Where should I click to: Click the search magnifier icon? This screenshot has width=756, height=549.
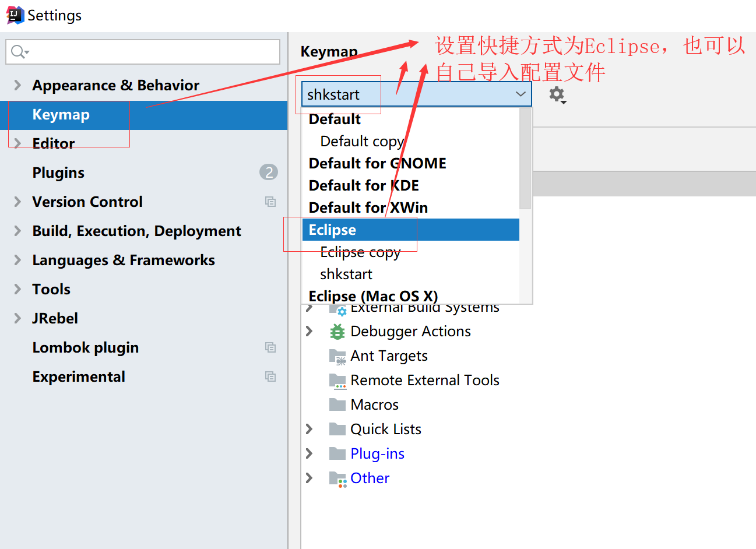click(19, 52)
